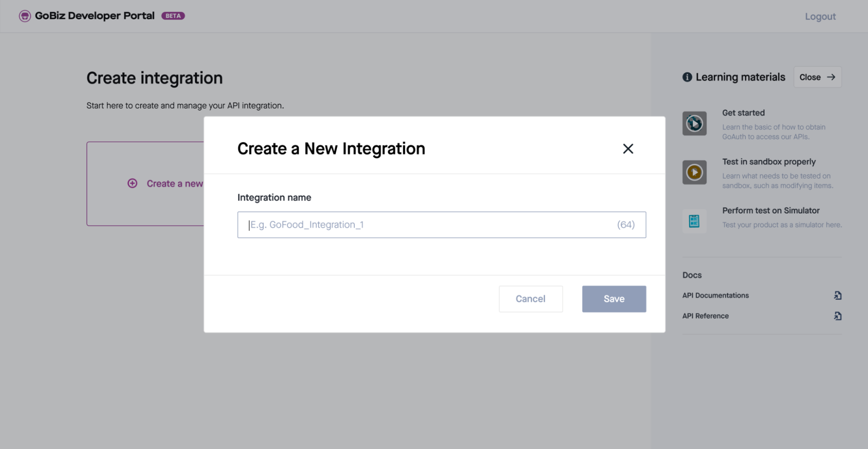Click the GoBiz Developer Portal title
The image size is (868, 449).
(95, 16)
